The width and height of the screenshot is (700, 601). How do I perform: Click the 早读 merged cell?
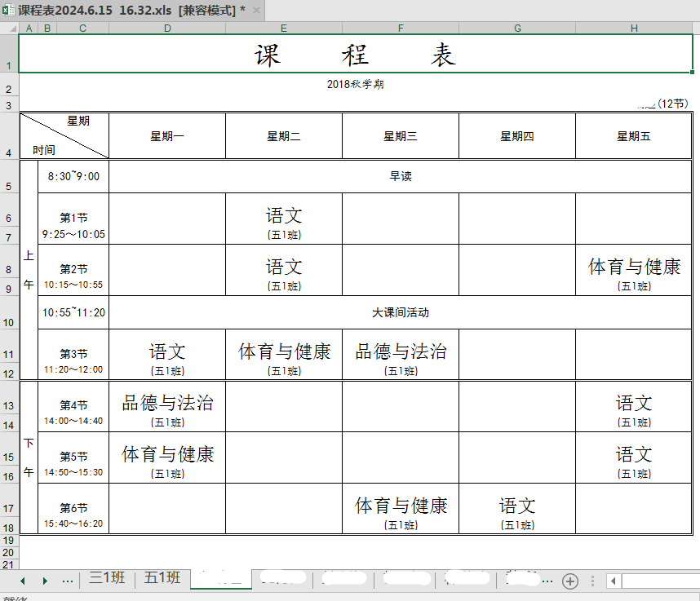click(400, 176)
